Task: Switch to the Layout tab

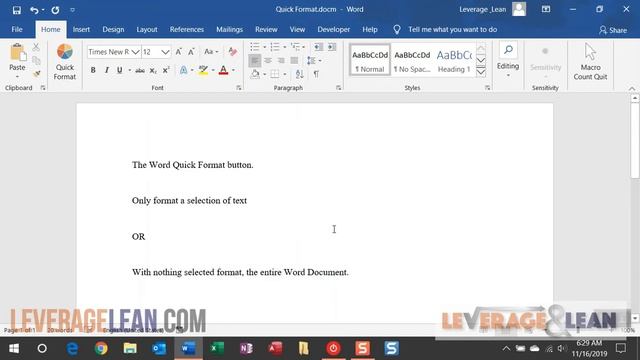Action: point(147,29)
